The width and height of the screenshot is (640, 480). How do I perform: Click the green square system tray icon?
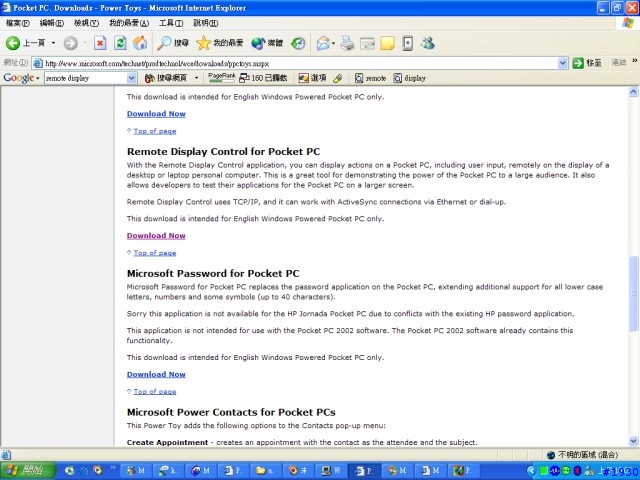tap(543, 471)
